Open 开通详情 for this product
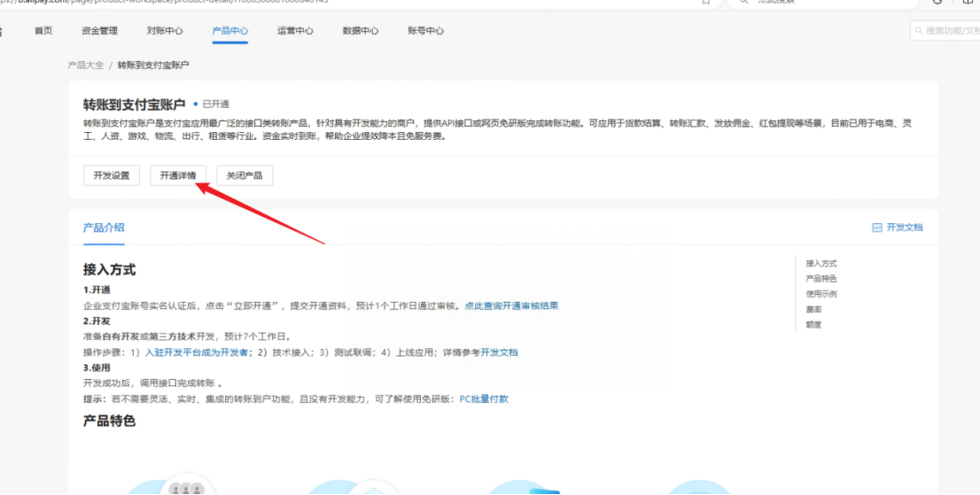Screen dimensions: 980x495 (178, 175)
